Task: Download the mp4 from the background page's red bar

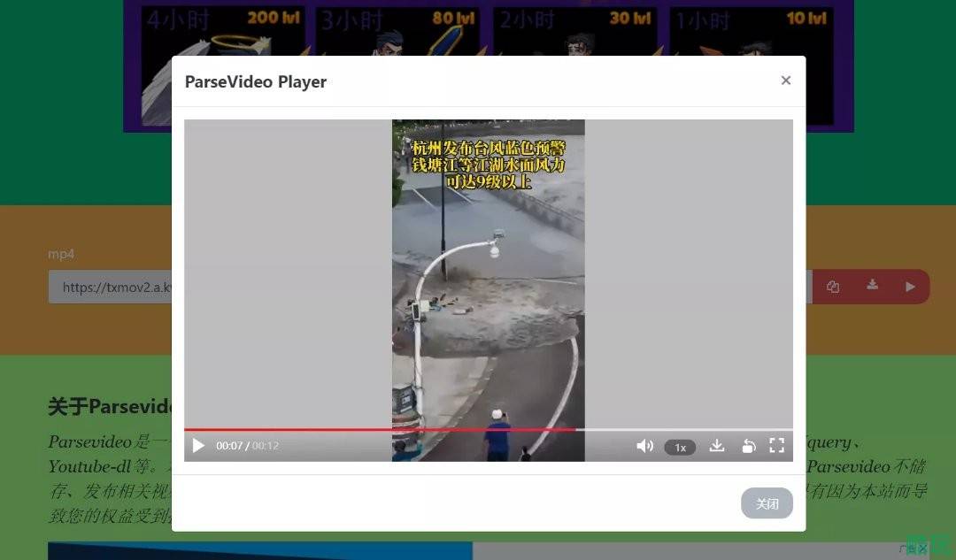Action: click(x=873, y=285)
